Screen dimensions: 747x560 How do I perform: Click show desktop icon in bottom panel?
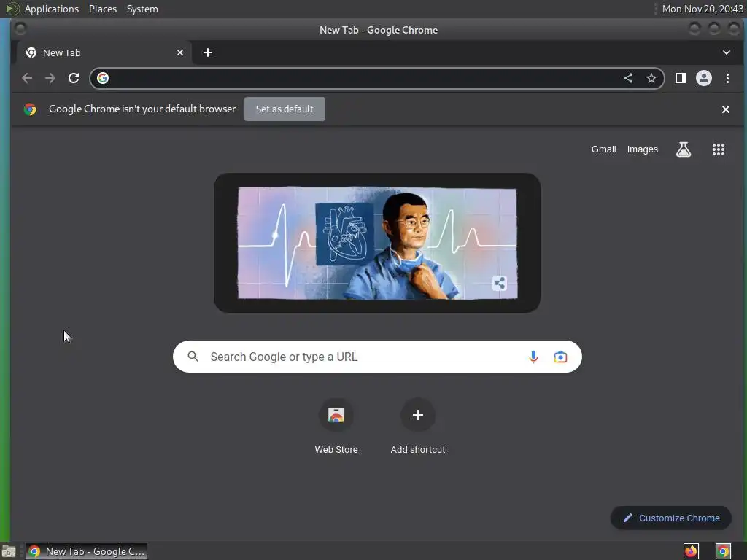click(x=9, y=552)
